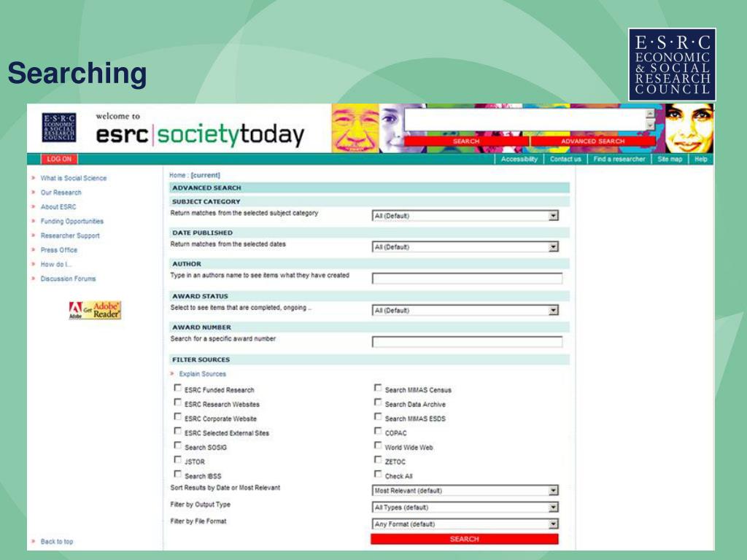Open the Subject Category dropdown
747x560 pixels.
[465, 216]
